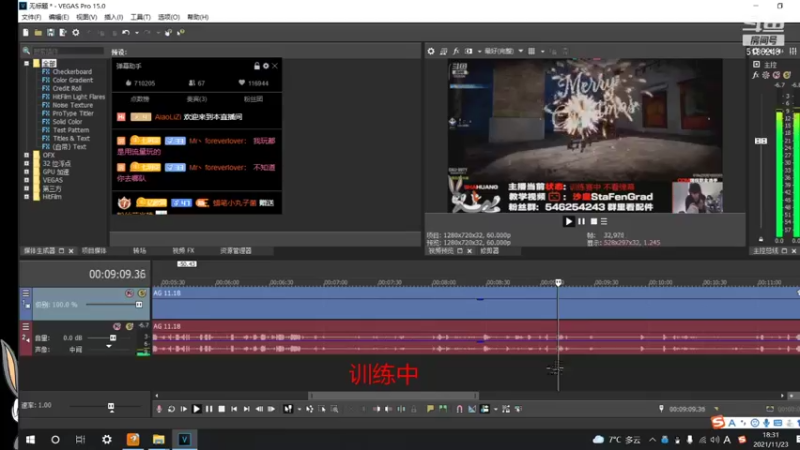Viewport: 800px width, 450px height.
Task: Pause the video preview
Action: pyautogui.click(x=582, y=221)
